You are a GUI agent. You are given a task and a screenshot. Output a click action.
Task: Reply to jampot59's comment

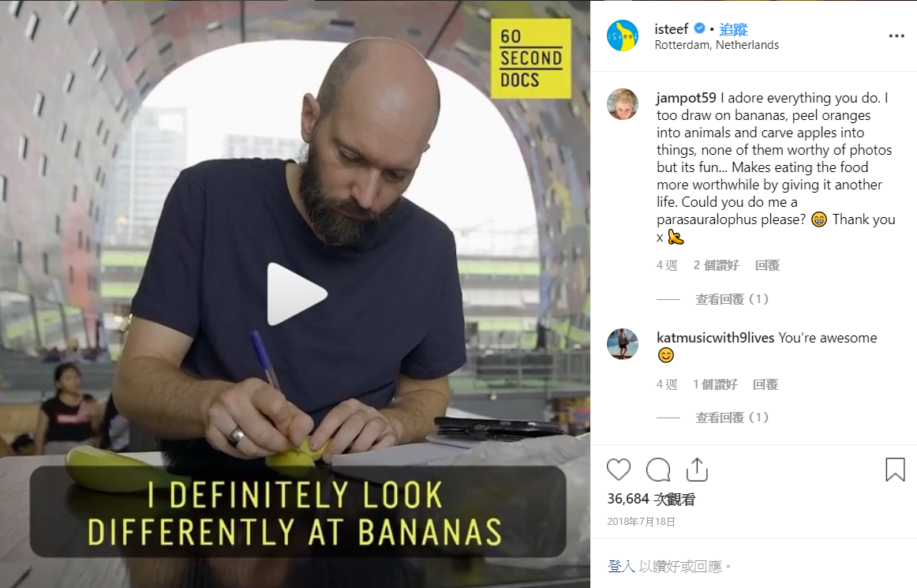click(x=767, y=266)
